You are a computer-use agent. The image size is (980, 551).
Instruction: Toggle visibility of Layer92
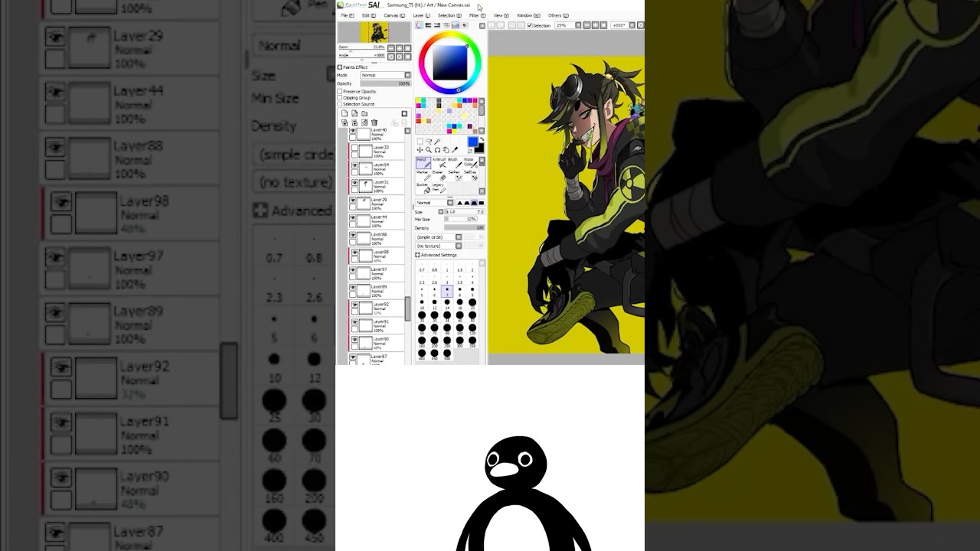[x=355, y=305]
